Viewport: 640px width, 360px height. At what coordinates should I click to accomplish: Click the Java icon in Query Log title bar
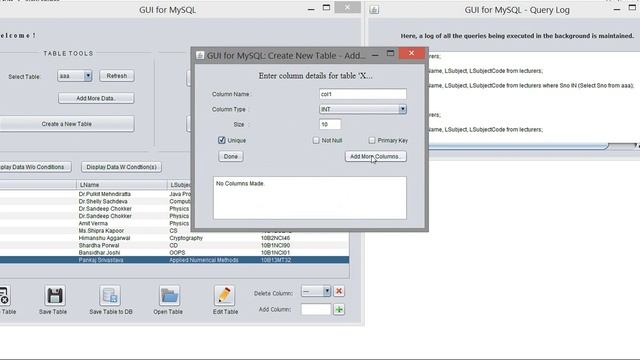coord(374,10)
